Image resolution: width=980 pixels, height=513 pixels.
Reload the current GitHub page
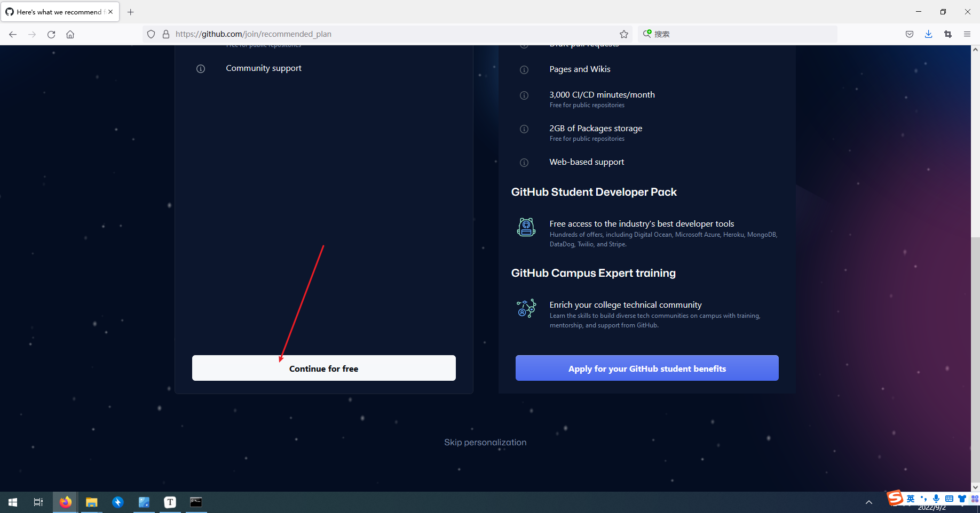pyautogui.click(x=51, y=34)
